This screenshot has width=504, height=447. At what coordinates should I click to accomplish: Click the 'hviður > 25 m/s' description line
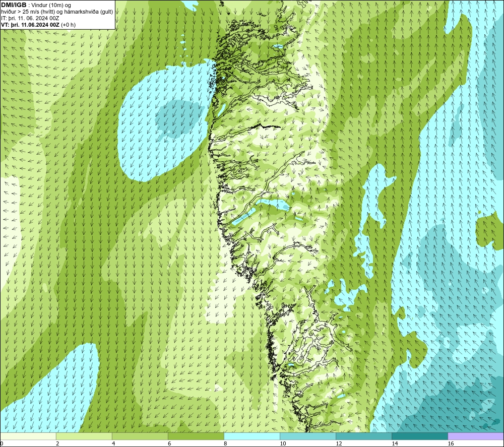[57, 12]
